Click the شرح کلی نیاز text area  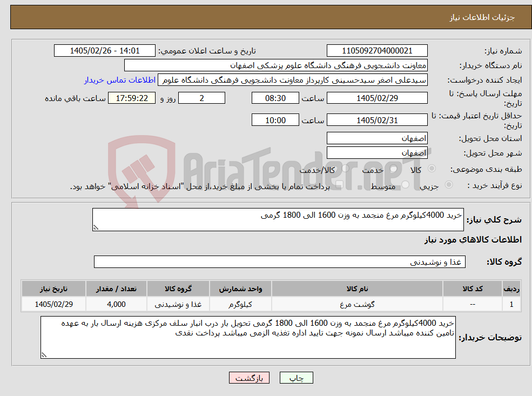tap(278, 219)
